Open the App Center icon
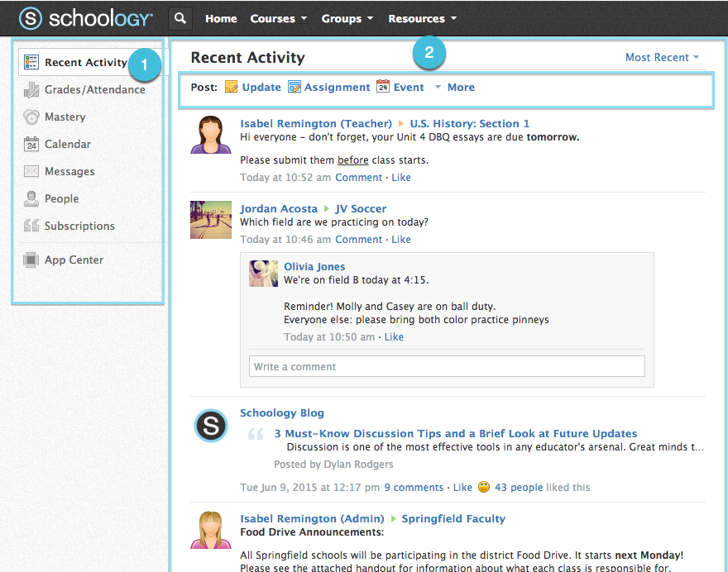Screen dimensions: 728x572 pos(31,260)
